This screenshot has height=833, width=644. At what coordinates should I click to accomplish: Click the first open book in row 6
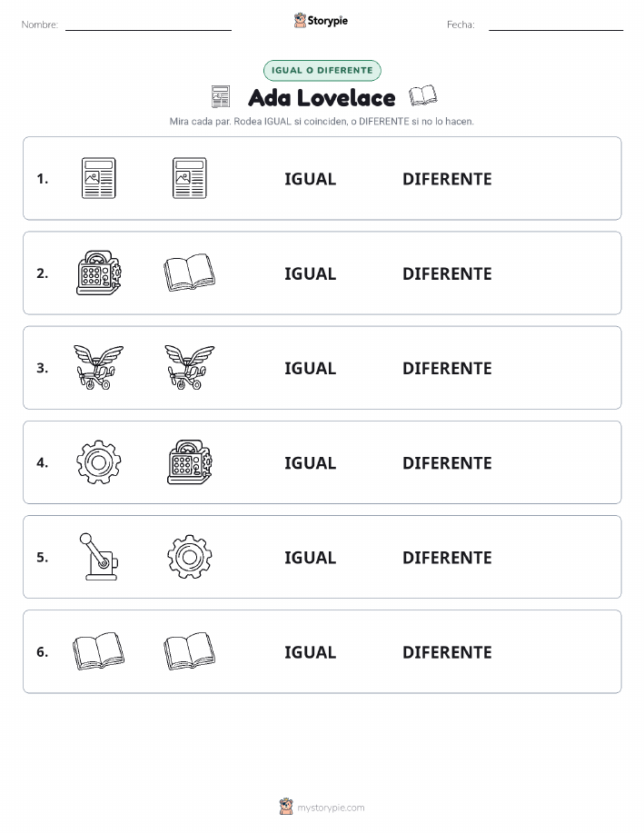click(x=98, y=651)
